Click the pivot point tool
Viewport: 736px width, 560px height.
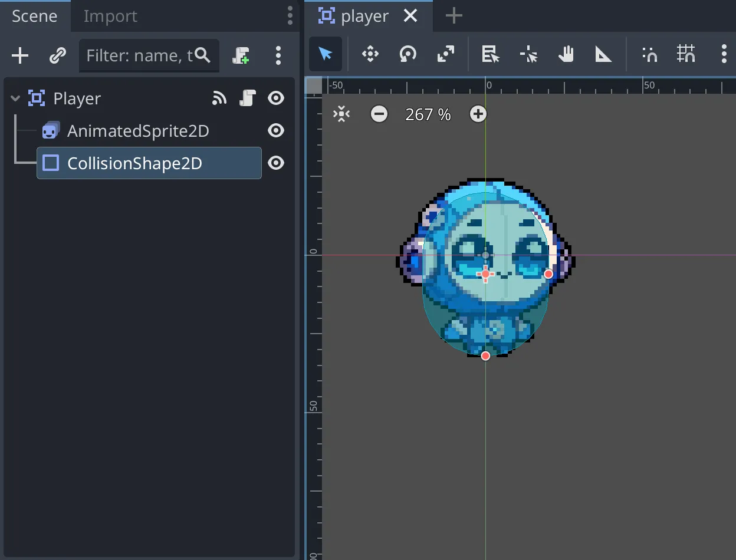(x=528, y=55)
